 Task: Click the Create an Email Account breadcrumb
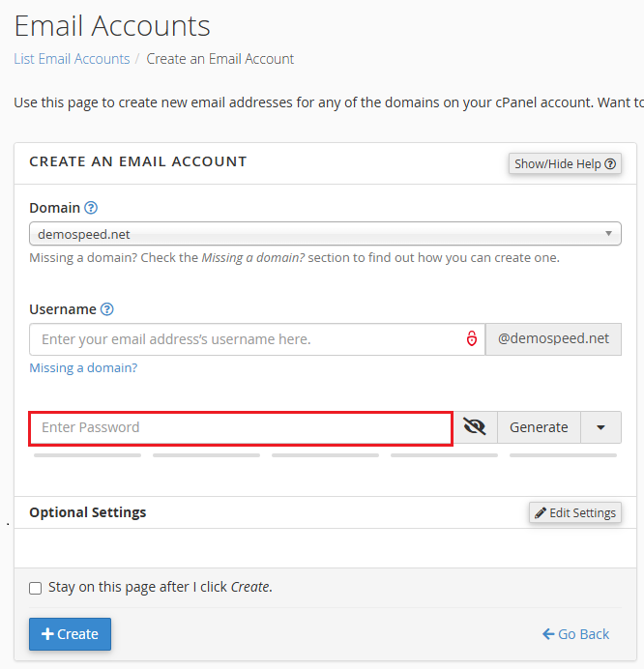tap(220, 59)
